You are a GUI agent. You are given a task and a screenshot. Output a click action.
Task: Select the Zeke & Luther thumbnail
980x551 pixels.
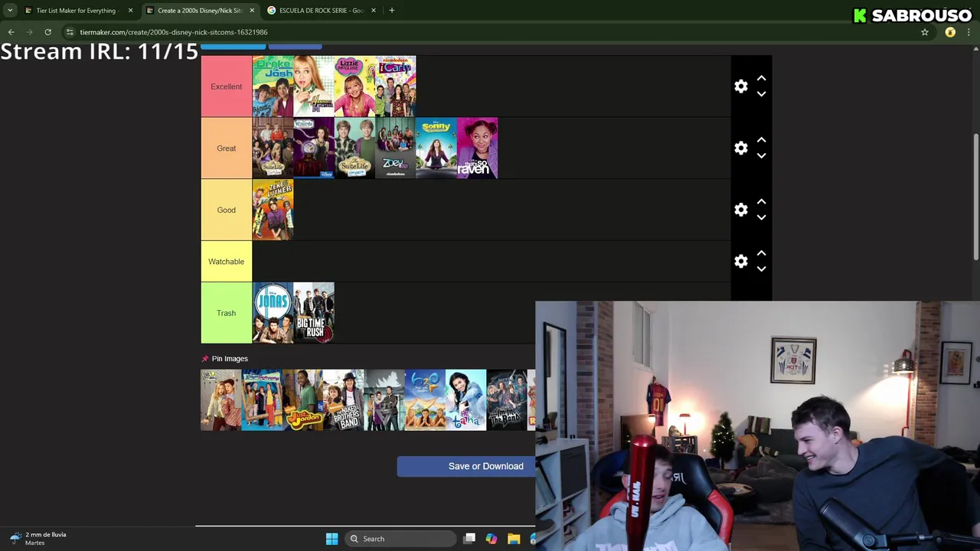coord(273,210)
